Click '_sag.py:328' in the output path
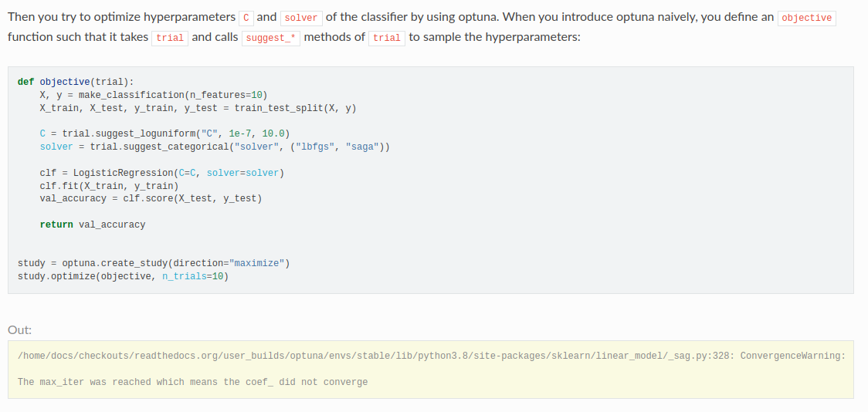Screen dimensions: 868x412 698,356
